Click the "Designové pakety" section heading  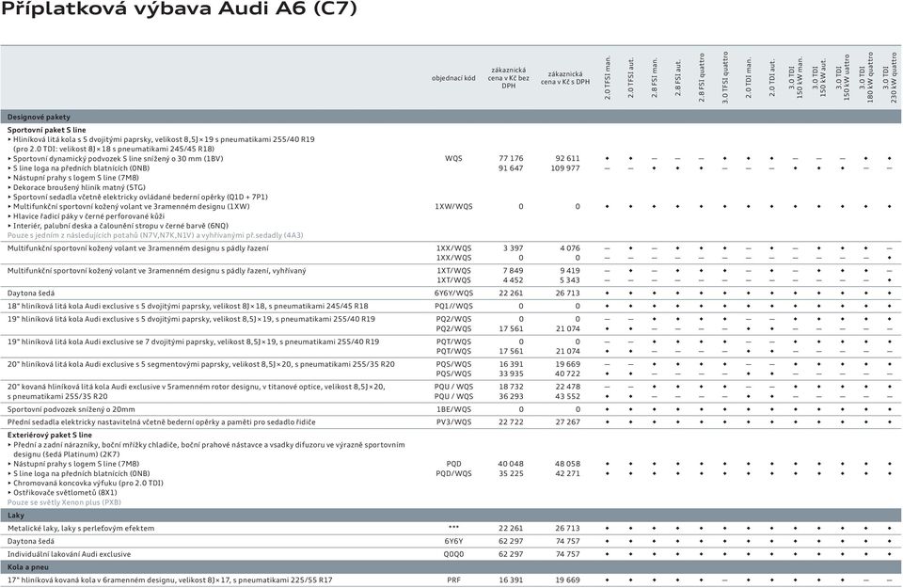tap(39, 117)
